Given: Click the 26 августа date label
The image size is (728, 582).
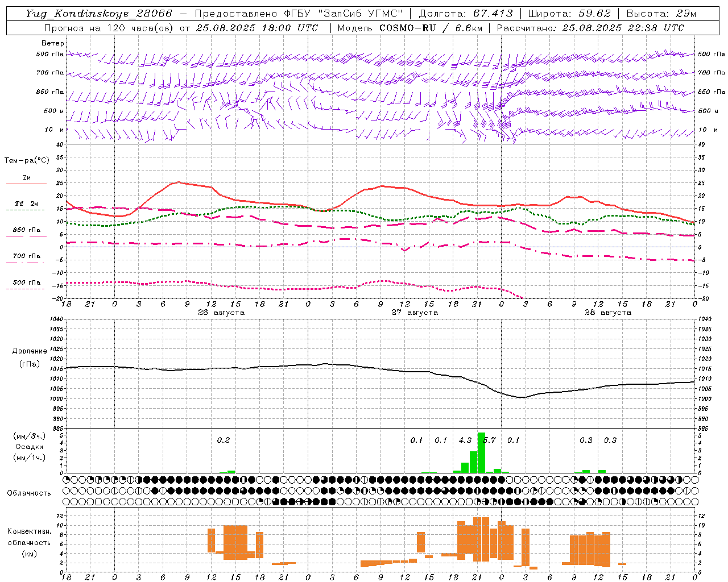Looking at the screenshot, I should click(221, 313).
